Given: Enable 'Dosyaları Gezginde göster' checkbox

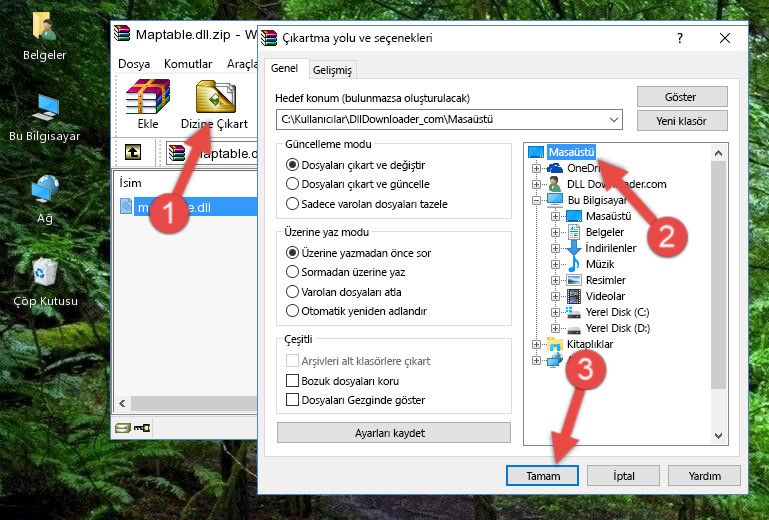Looking at the screenshot, I should [292, 400].
